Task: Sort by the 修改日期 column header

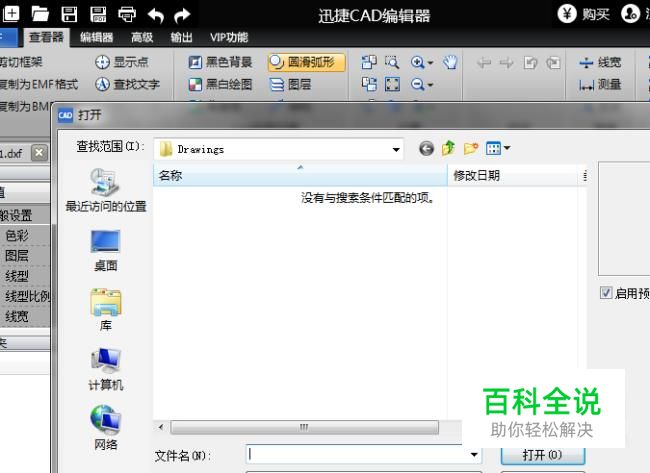Action: pos(514,175)
